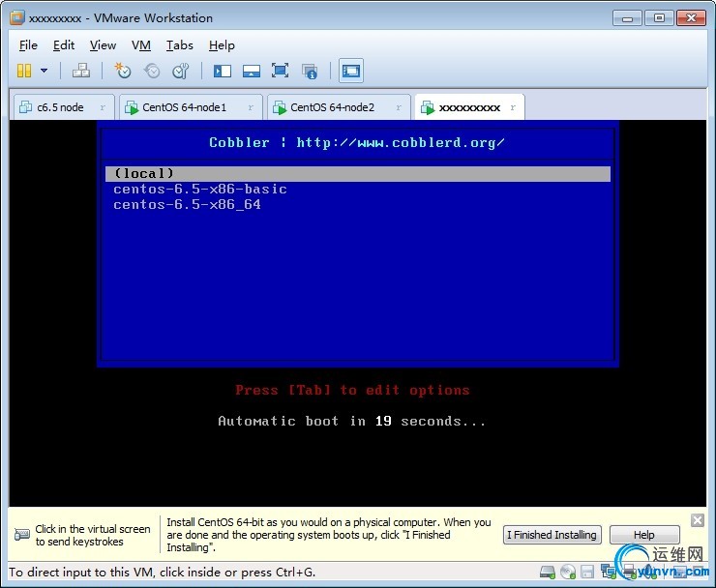The image size is (716, 588).
Task: Click the network adapter status bar icon
Action: [x=609, y=572]
